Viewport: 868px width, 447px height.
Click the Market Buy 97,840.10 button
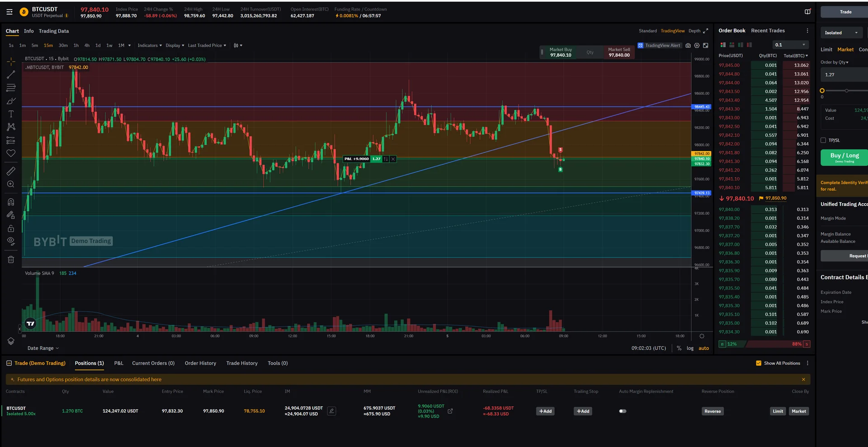click(561, 52)
